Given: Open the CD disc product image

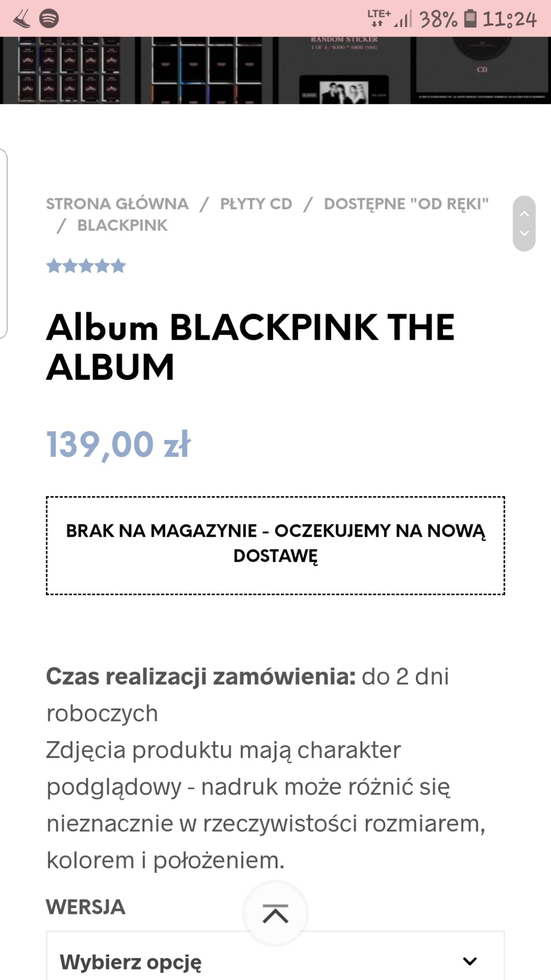Looking at the screenshot, I should tap(481, 70).
